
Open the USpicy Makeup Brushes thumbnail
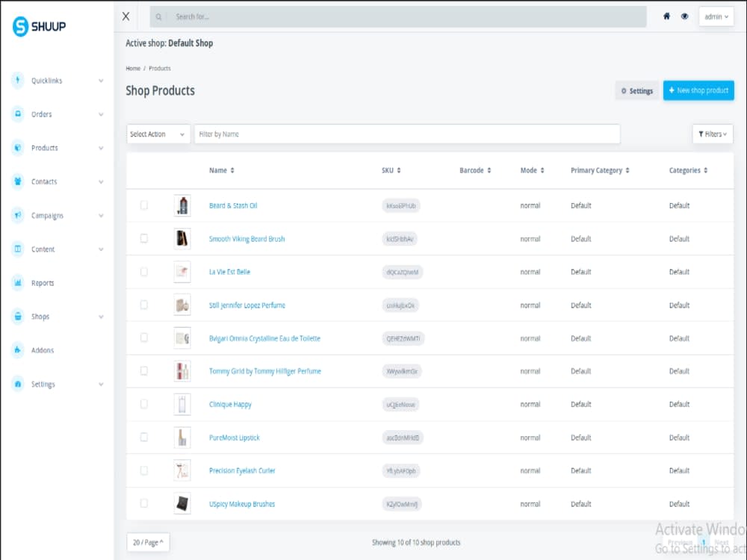coord(182,503)
